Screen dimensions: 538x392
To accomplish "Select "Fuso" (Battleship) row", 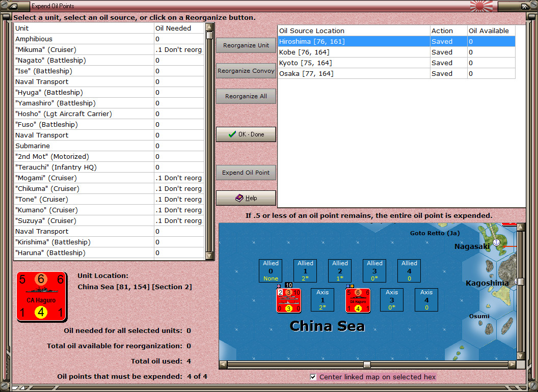I will (x=109, y=125).
